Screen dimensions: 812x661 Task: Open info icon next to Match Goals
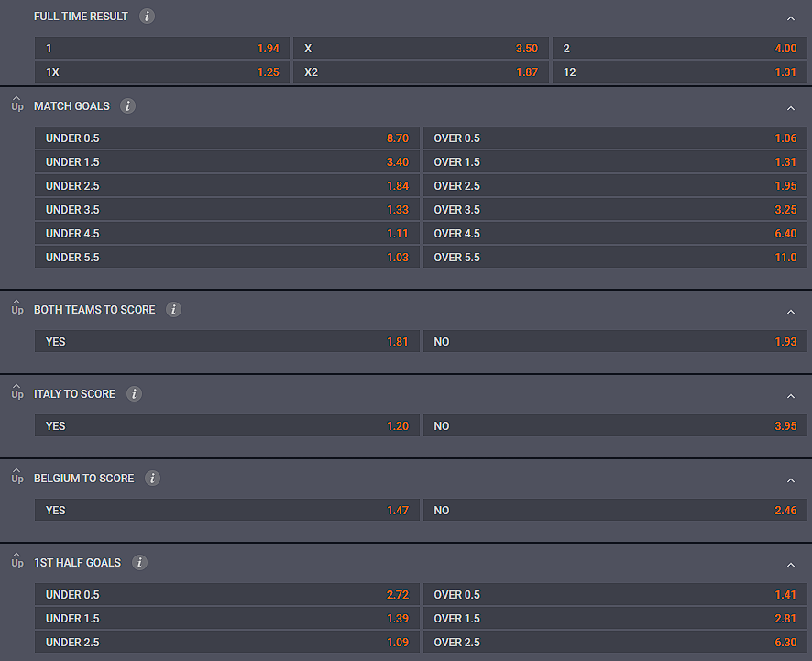click(x=127, y=106)
